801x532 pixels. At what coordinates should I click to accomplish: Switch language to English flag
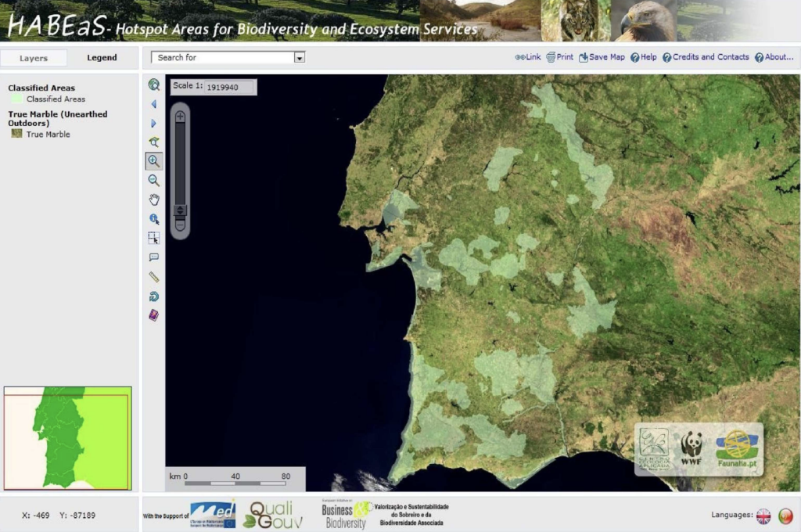coord(763,516)
